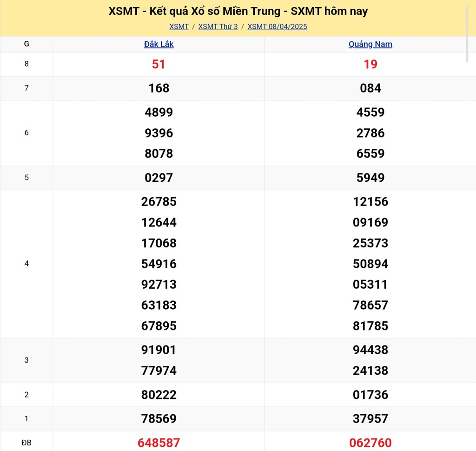Select prize 3 number 94438
This screenshot has height=451, width=476.
[x=370, y=350]
